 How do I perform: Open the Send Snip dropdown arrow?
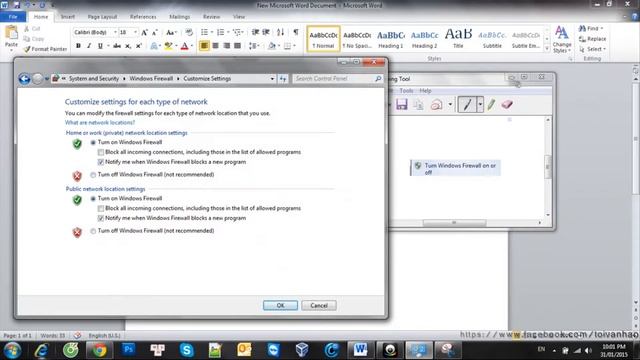pyautogui.click(x=450, y=104)
